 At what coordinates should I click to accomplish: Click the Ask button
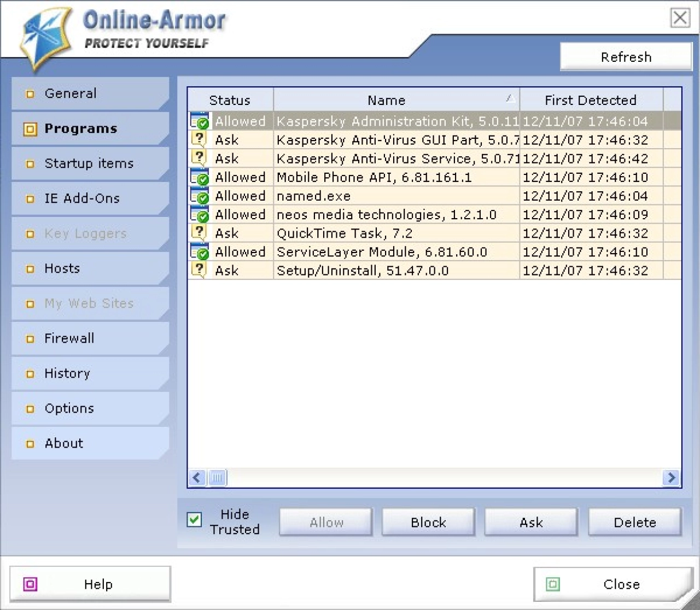531,523
